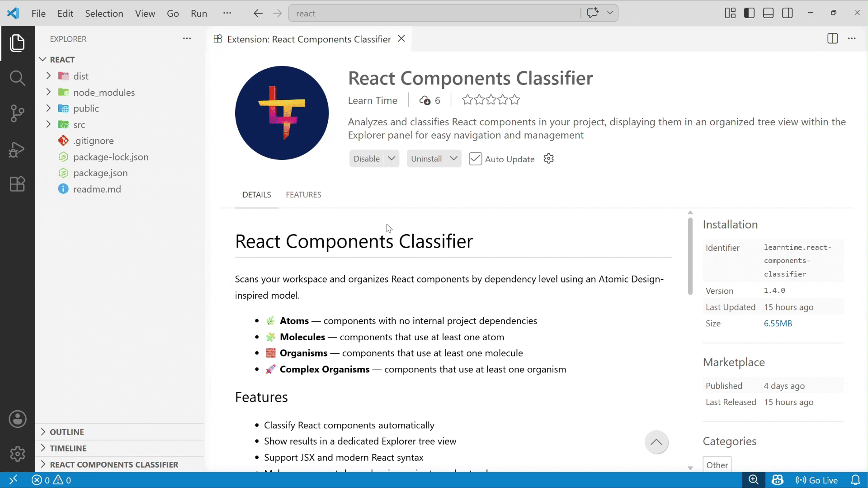This screenshot has height=488, width=868.
Task: Open the Extensions view
Action: tap(17, 184)
